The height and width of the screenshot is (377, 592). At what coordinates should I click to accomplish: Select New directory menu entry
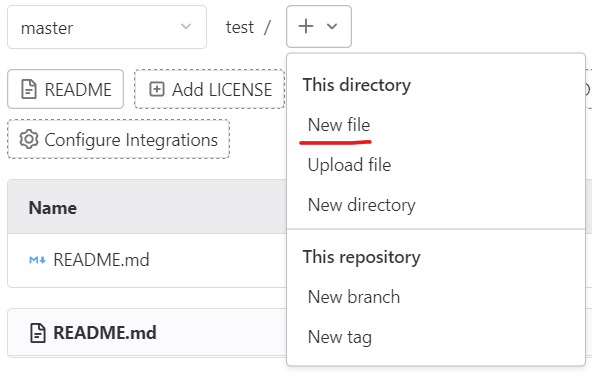pos(361,205)
